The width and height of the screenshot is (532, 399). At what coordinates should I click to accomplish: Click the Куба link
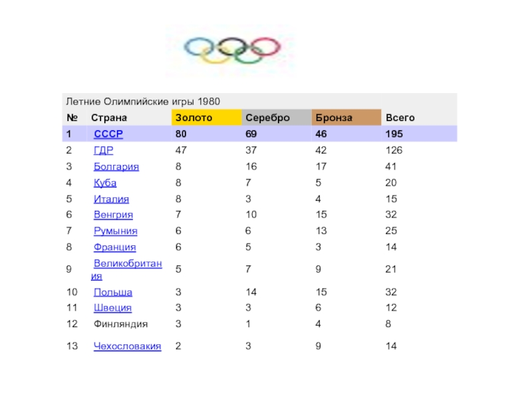coord(105,183)
